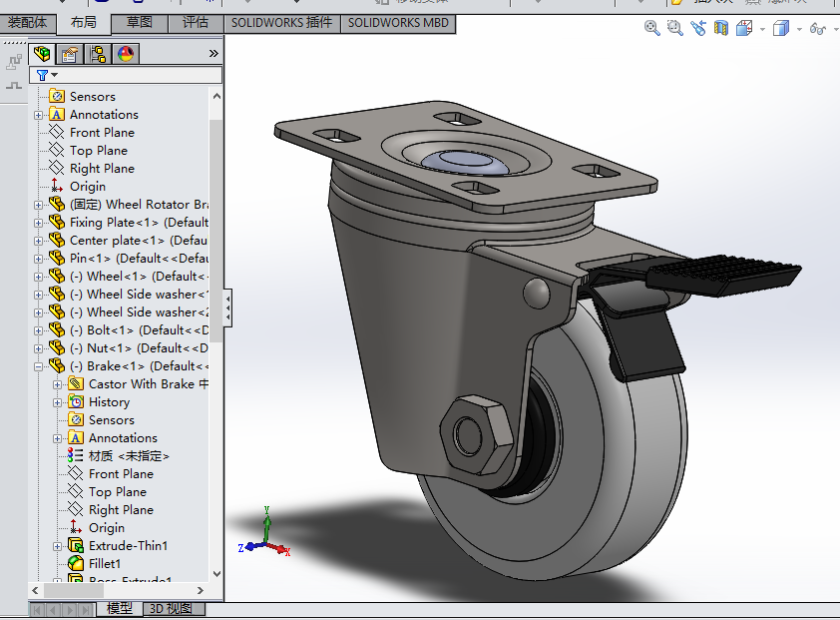Open the DisplayManager color ball tab
This screenshot has width=840, height=620.
click(126, 54)
